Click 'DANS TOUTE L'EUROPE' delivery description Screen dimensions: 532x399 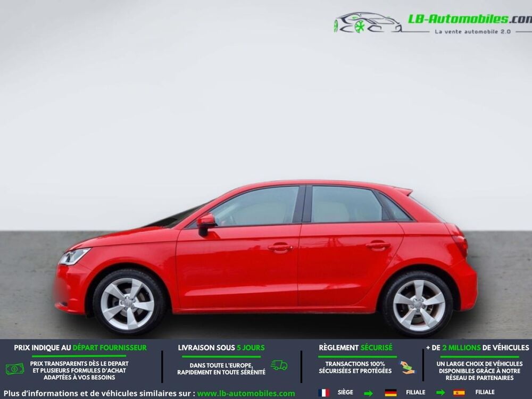pos(221,369)
